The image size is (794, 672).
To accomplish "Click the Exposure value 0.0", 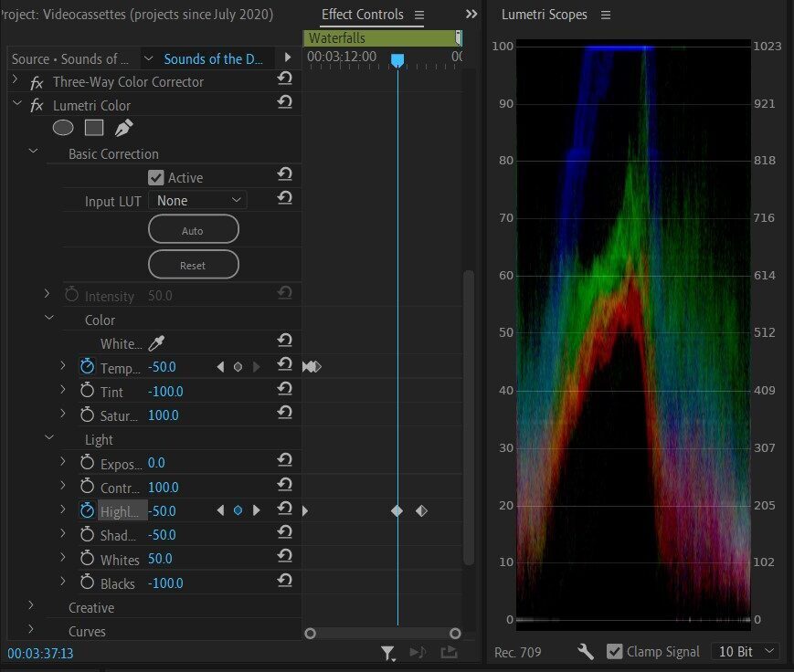I will (x=156, y=463).
